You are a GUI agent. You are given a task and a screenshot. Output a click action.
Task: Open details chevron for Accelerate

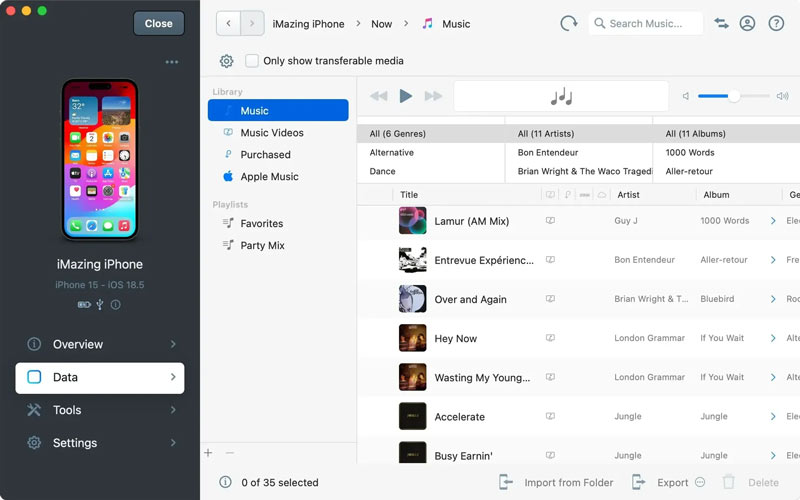(773, 417)
